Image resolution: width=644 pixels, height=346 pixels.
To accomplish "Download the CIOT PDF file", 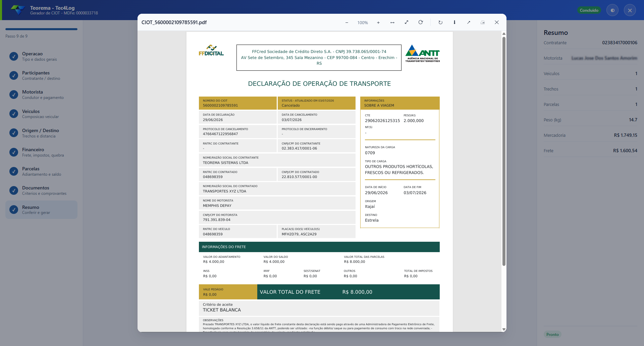I will (x=454, y=22).
